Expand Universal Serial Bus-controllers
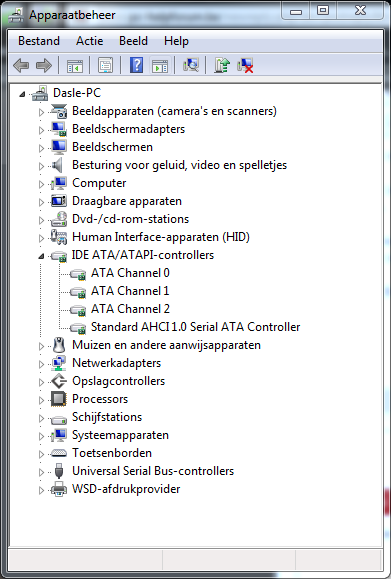 (41, 472)
